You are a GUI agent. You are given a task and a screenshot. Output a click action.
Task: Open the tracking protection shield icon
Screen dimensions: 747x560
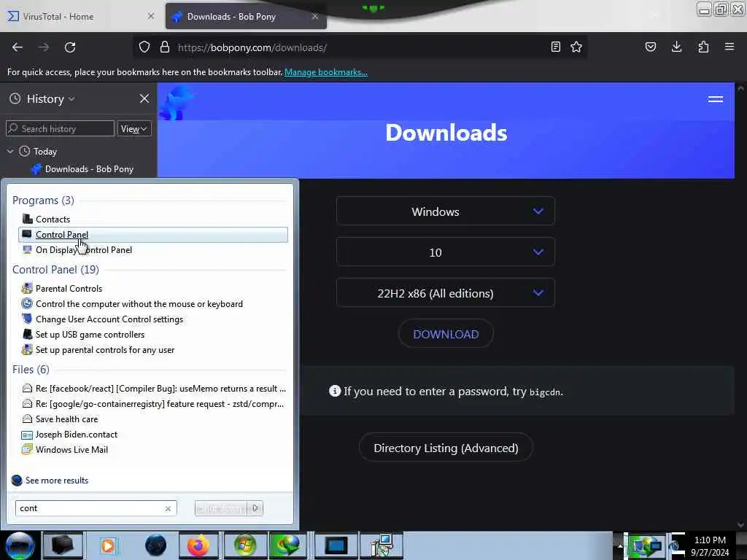coord(144,47)
